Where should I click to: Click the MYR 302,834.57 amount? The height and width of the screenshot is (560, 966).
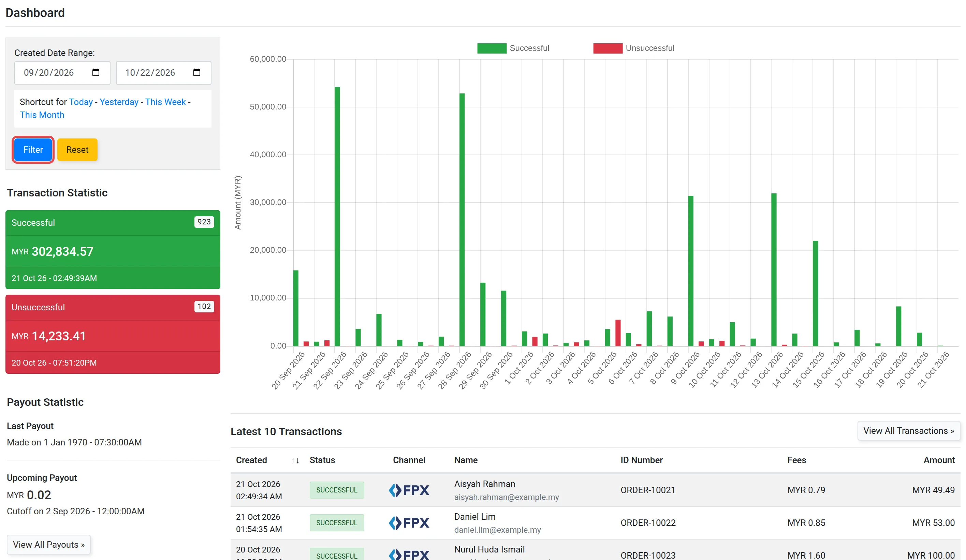click(x=53, y=251)
